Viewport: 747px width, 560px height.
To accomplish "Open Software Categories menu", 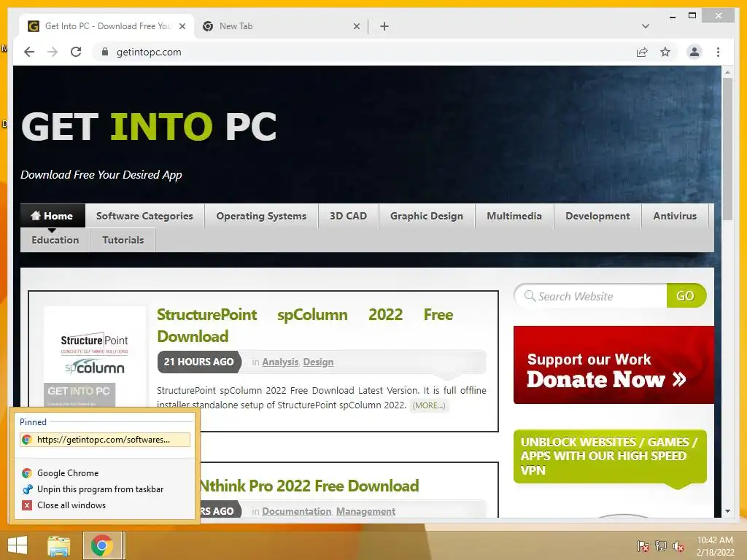I will [x=144, y=216].
